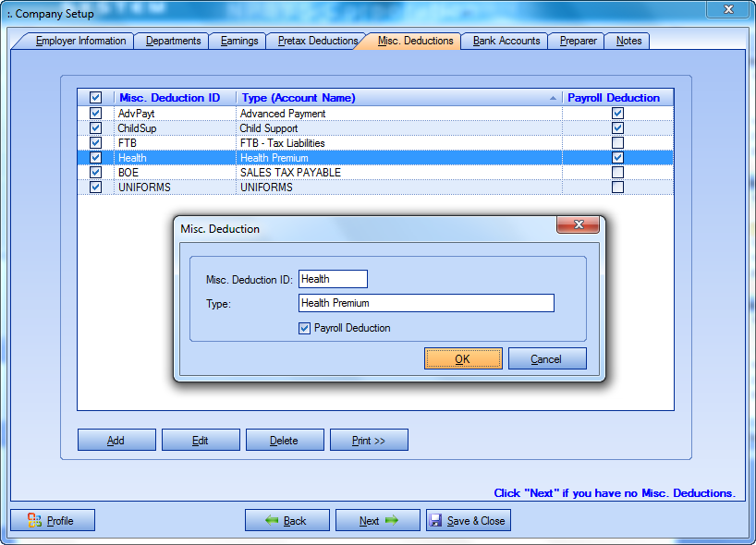756x545 pixels.
Task: Click the green Back arrow icon
Action: [x=272, y=520]
